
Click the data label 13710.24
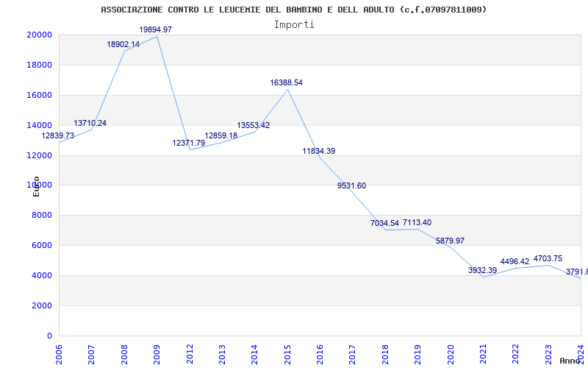coord(90,123)
